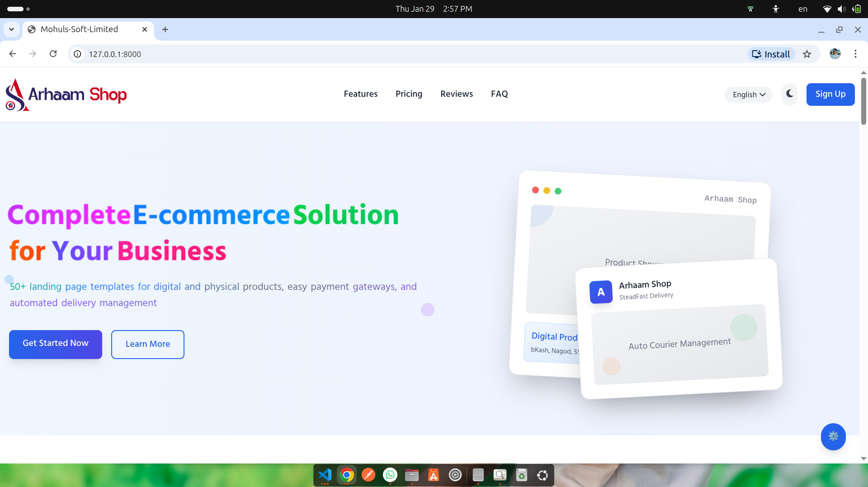Click the green scissors tray icon
This screenshot has height=487, width=868.
pos(750,9)
